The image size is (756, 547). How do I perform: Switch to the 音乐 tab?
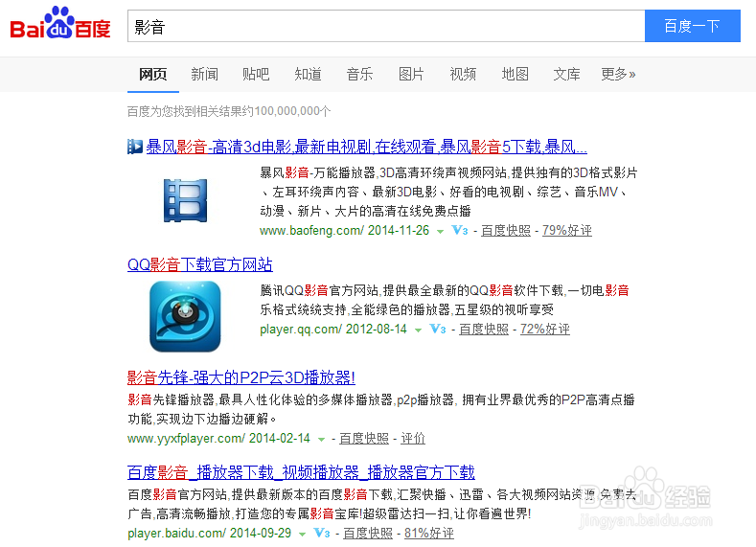[x=359, y=74]
